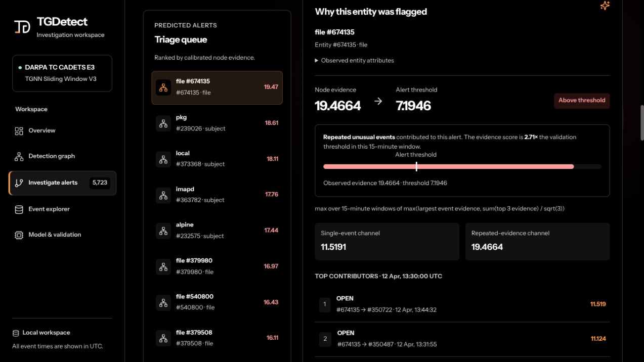Click node icon beside file #379508
Screen dimensions: 644x362
coord(163,338)
